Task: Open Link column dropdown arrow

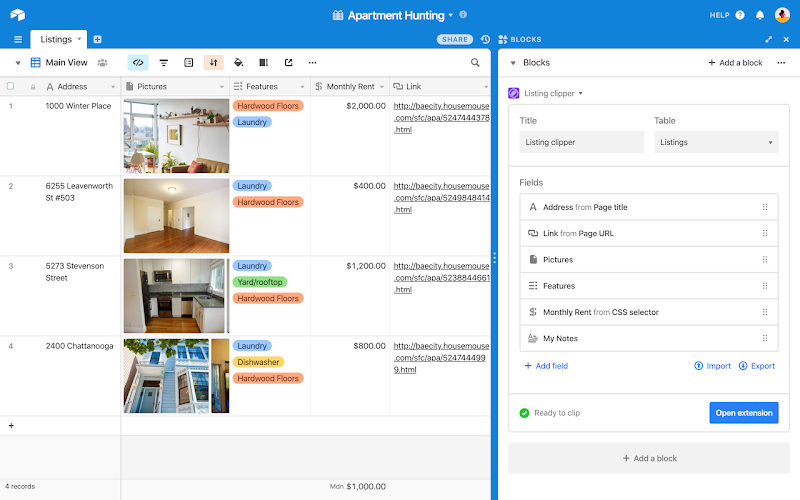Action: (x=485, y=87)
